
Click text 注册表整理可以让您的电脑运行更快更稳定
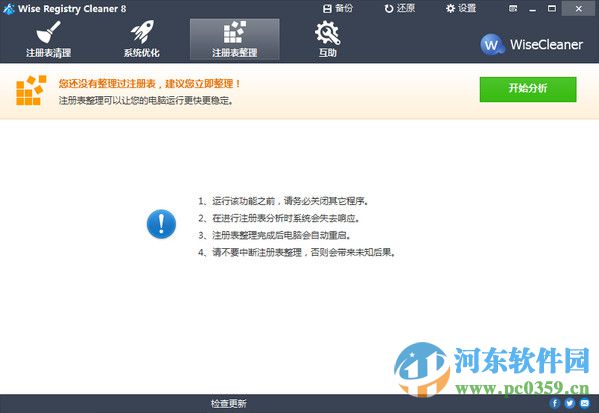pyautogui.click(x=146, y=101)
